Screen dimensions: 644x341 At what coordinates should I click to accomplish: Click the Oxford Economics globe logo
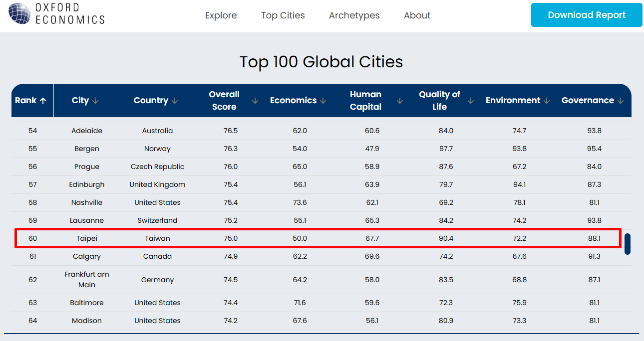[19, 13]
